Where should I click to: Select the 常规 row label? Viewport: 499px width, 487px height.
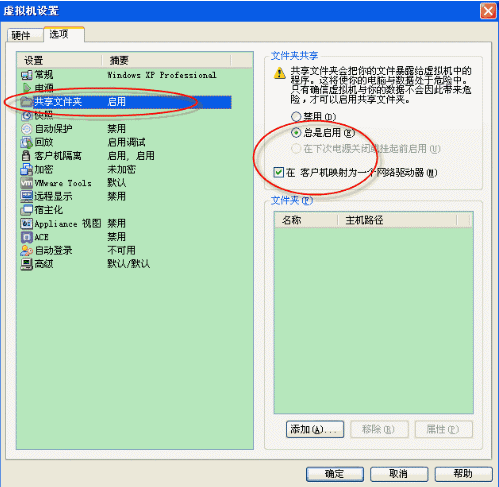click(x=44, y=75)
